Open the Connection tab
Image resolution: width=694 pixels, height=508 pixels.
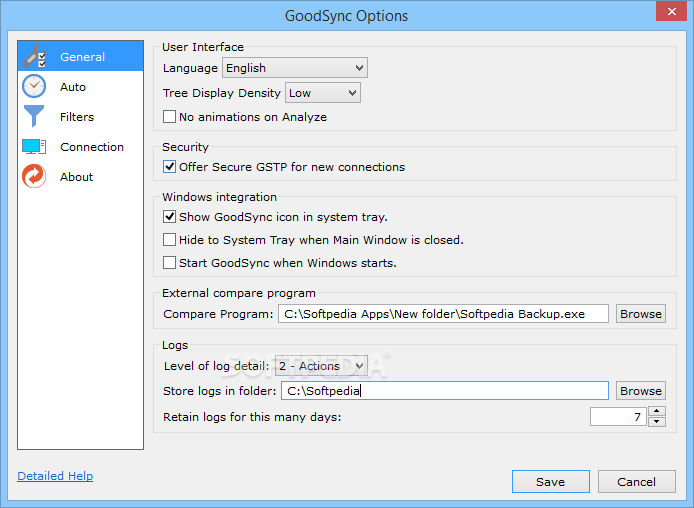tap(81, 147)
